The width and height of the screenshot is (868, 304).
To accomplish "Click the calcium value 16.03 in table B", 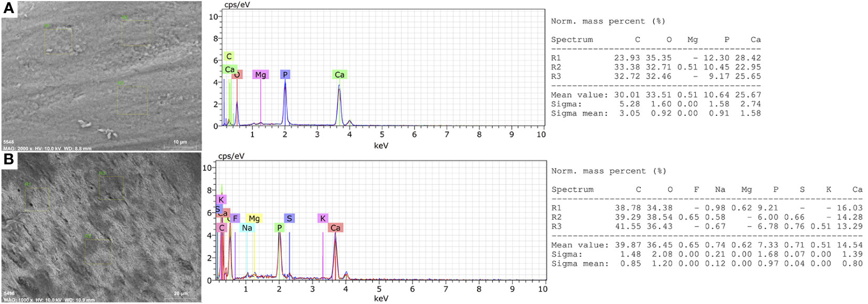I will [x=850, y=208].
